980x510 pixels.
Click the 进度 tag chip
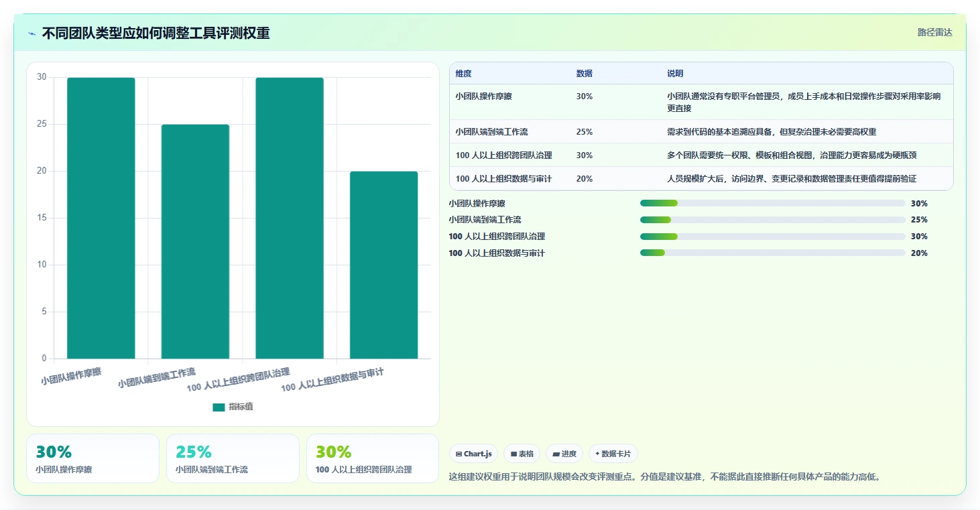pyautogui.click(x=564, y=454)
